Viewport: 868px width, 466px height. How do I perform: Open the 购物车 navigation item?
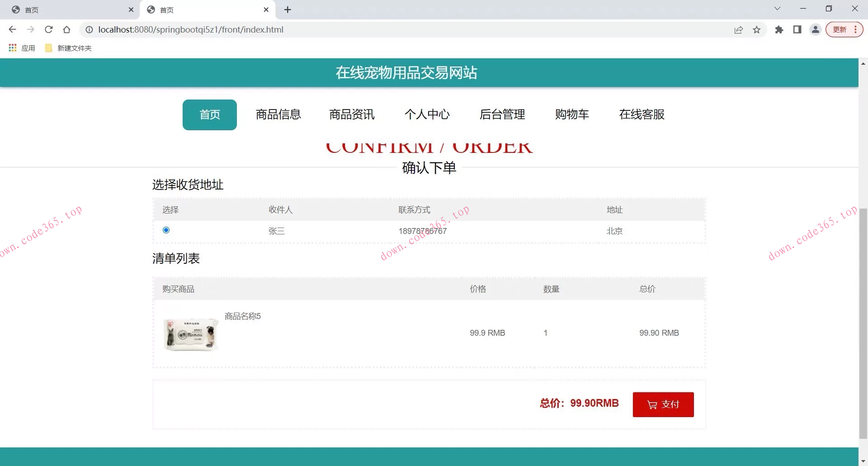572,114
